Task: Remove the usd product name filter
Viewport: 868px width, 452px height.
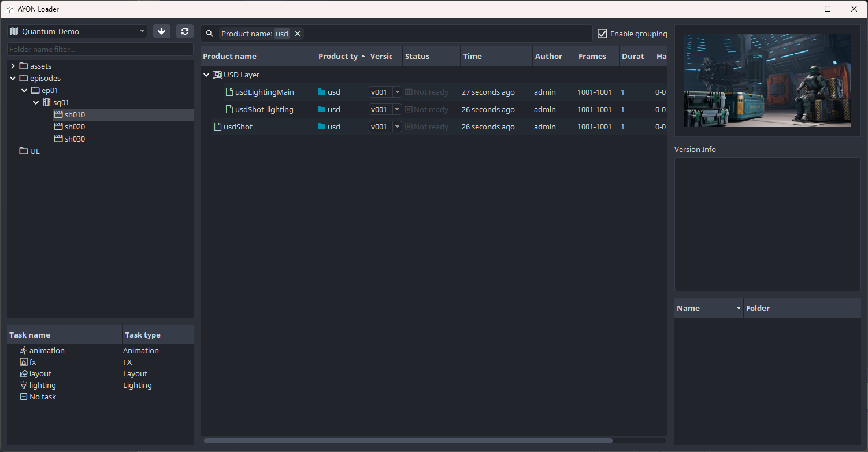Action: (x=298, y=34)
